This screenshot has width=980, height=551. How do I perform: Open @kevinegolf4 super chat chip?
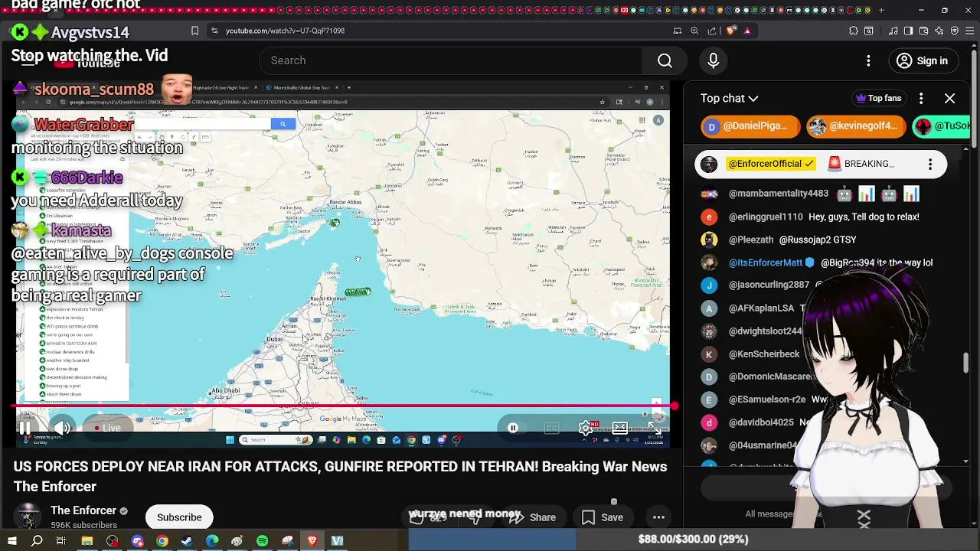tap(855, 126)
